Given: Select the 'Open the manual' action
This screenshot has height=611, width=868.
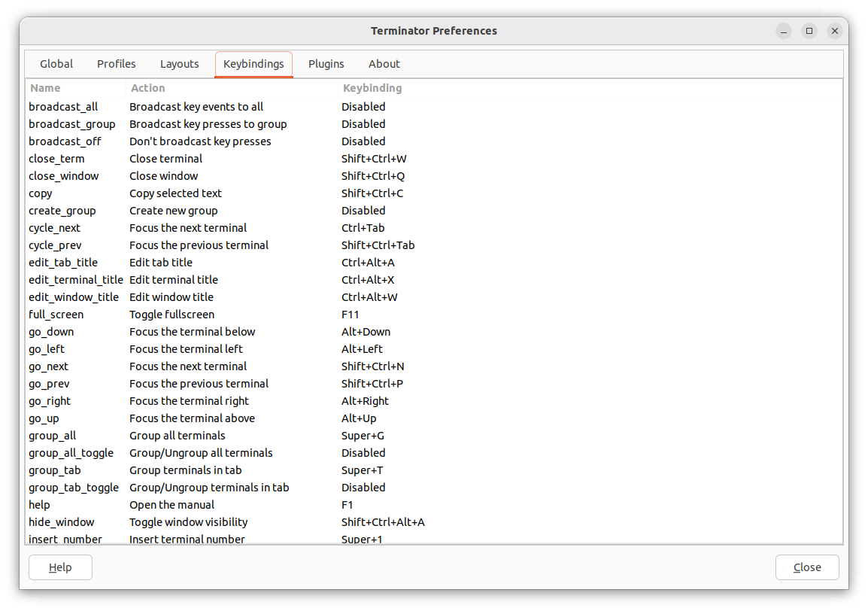Looking at the screenshot, I should tap(171, 505).
